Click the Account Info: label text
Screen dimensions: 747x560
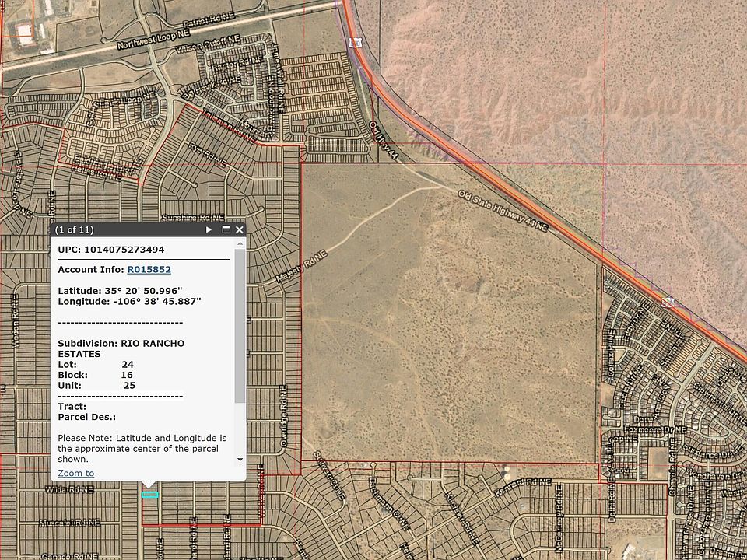91,270
